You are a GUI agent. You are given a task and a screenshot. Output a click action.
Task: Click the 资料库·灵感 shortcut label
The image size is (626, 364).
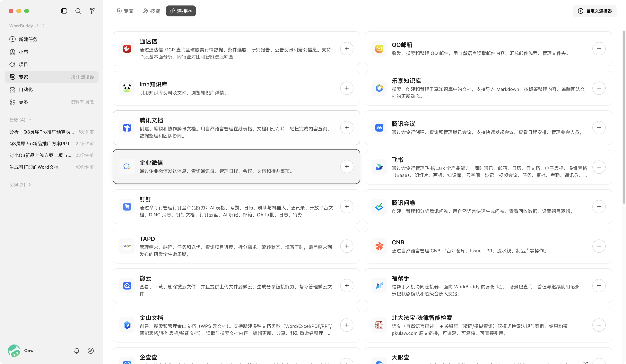coord(82,102)
